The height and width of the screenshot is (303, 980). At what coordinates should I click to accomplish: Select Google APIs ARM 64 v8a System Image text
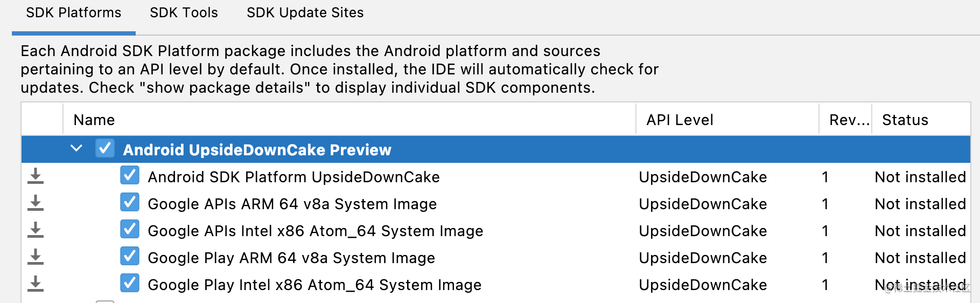coord(292,204)
